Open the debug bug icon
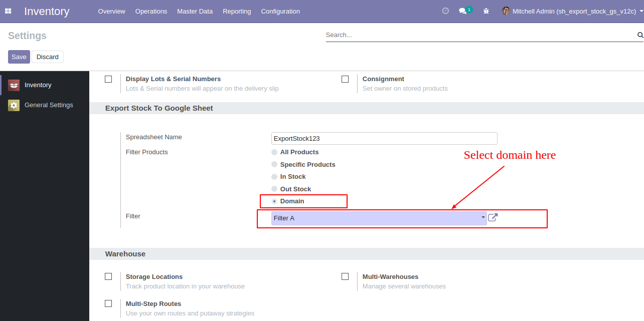The image size is (644, 321). click(486, 11)
